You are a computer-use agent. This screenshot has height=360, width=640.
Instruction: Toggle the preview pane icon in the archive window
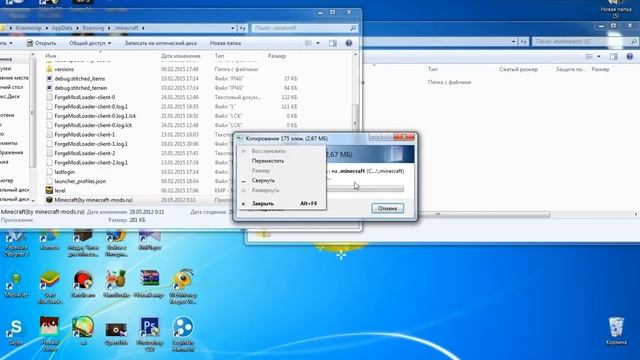point(613,57)
